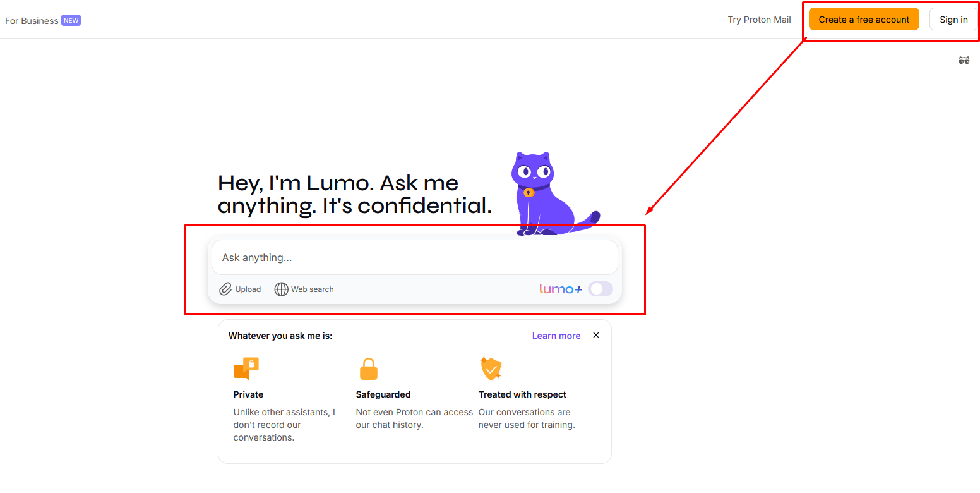Toggle the lumo+ switch on
Image resolution: width=980 pixels, height=493 pixels.
pos(600,289)
